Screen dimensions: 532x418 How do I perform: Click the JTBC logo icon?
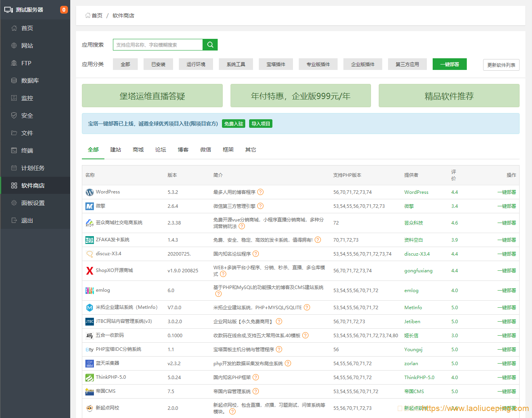click(90, 322)
